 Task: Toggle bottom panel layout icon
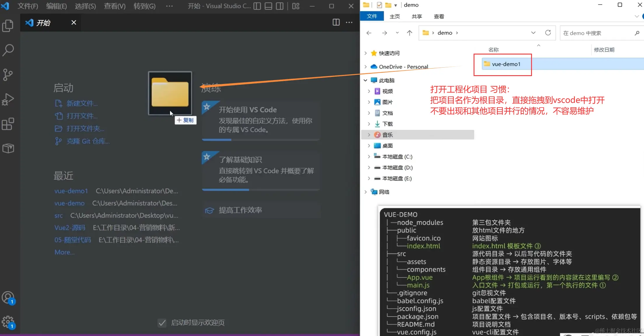[268, 6]
